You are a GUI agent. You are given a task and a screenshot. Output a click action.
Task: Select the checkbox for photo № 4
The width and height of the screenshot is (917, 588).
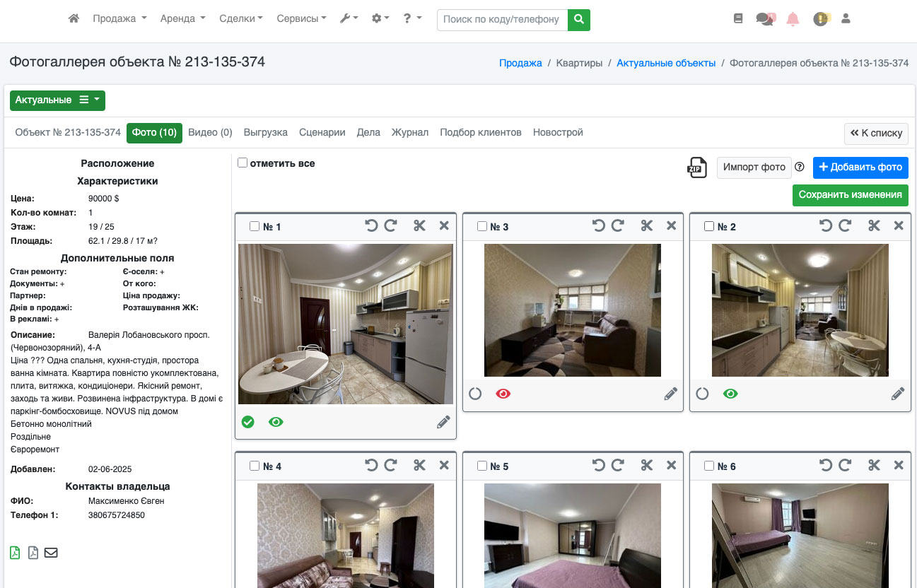click(x=255, y=466)
